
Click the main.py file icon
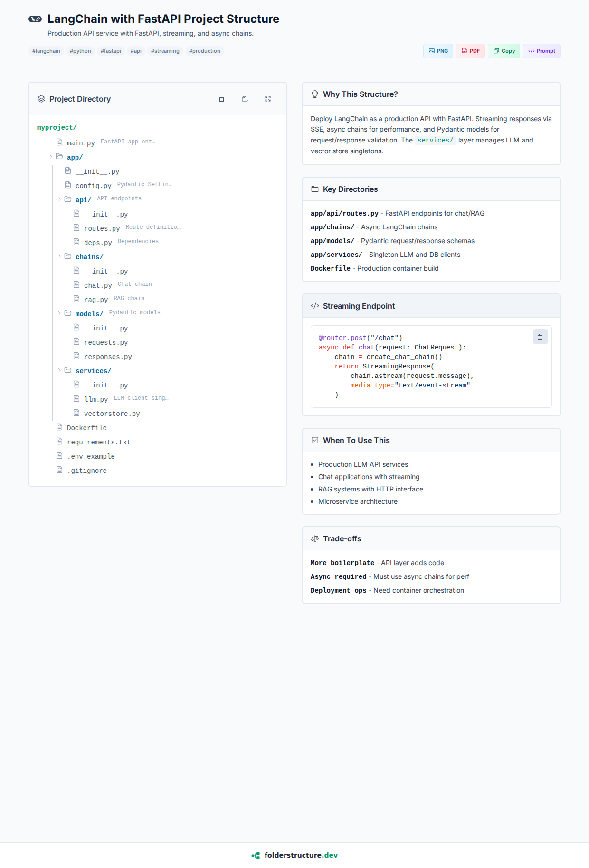pyautogui.click(x=59, y=142)
